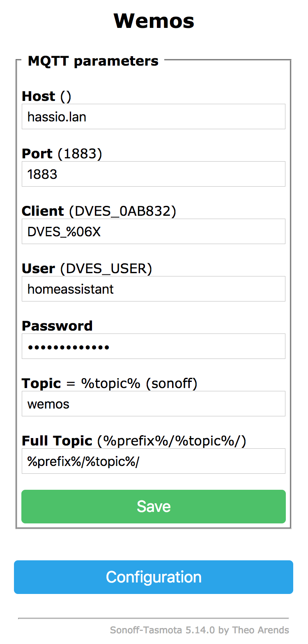Image resolution: width=308 pixels, height=644 pixels.
Task: Click the bold Password label
Action: pos(57,326)
